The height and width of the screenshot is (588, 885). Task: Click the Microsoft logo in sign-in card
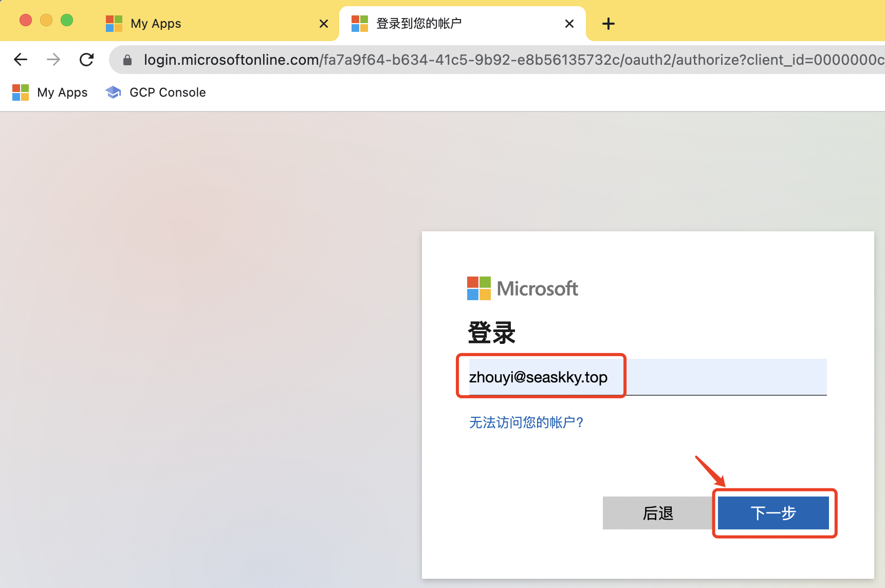(x=523, y=288)
